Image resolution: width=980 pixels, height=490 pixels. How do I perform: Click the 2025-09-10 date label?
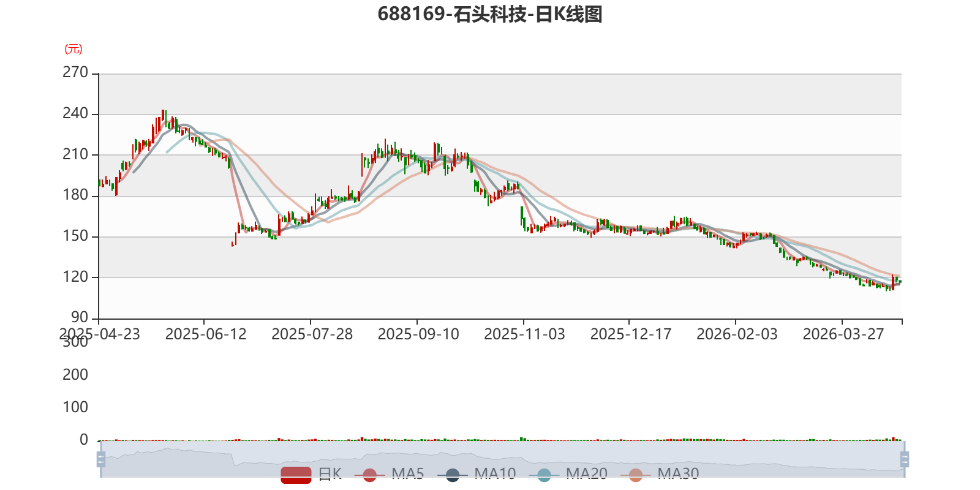pyautogui.click(x=418, y=334)
